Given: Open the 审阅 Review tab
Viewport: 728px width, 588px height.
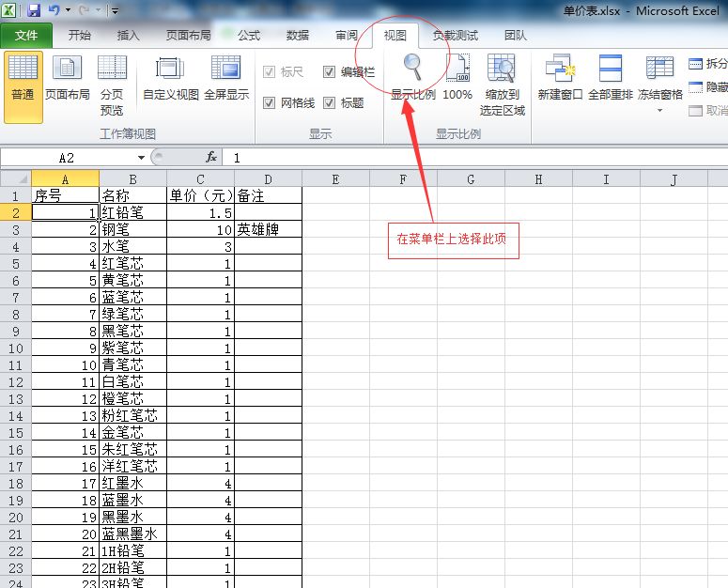Looking at the screenshot, I should (x=347, y=36).
